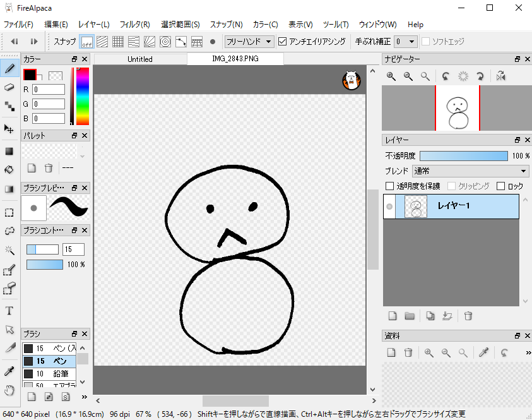Select the Hand tool
The width and height of the screenshot is (532, 420).
pyautogui.click(x=9, y=390)
